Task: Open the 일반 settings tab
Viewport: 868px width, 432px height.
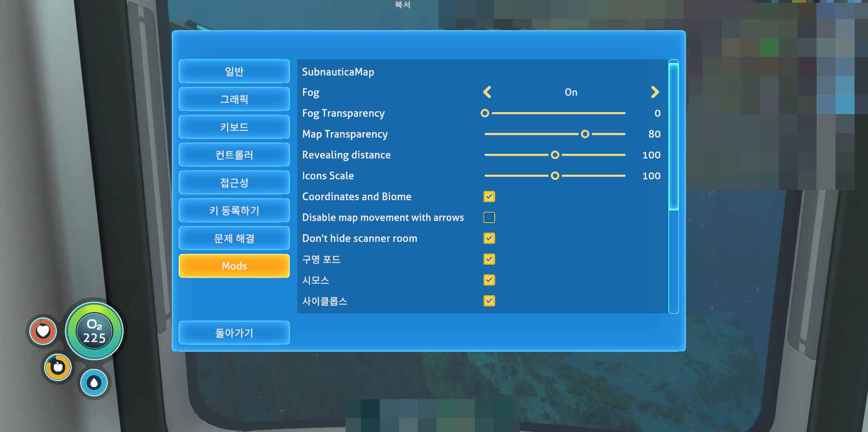Action: tap(234, 71)
